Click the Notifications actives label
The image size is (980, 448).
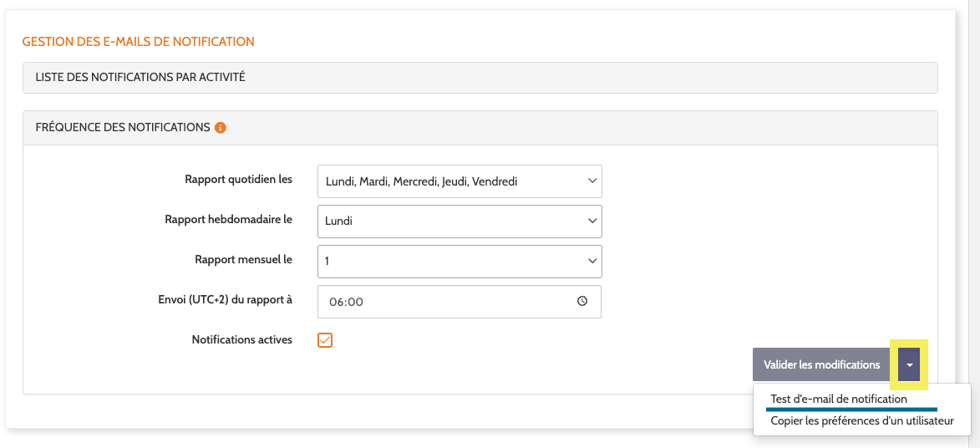click(x=242, y=340)
